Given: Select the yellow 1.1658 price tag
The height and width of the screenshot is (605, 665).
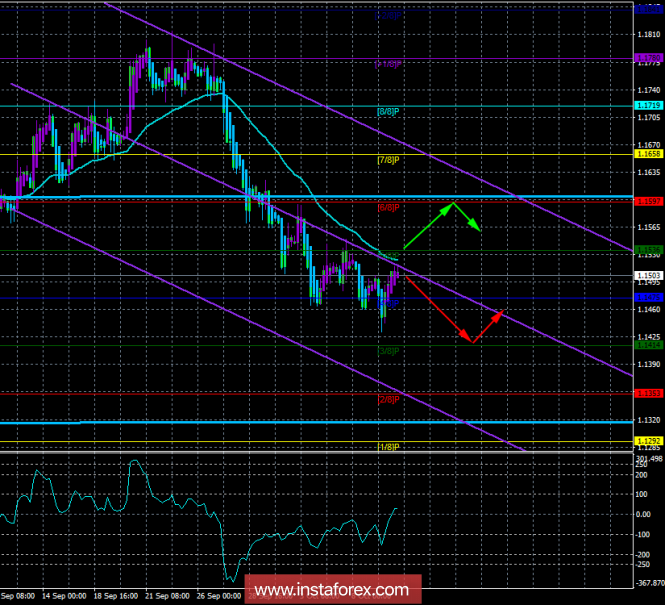Looking at the screenshot, I should [x=649, y=154].
